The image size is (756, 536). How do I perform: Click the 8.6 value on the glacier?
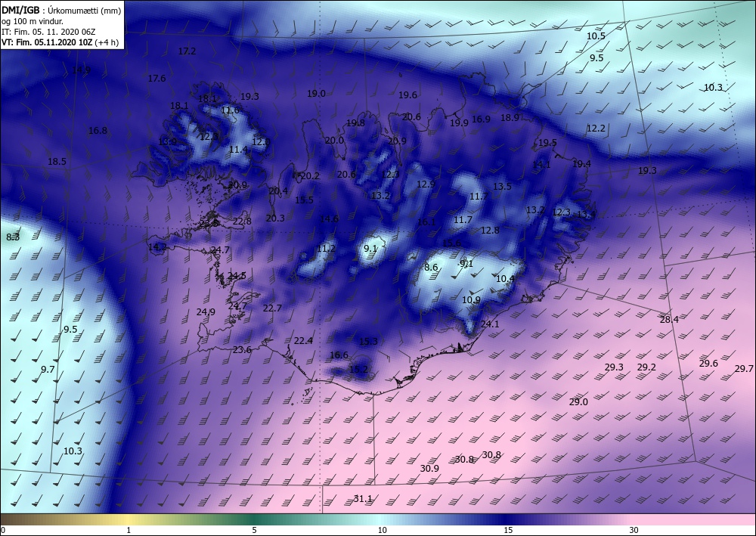(431, 268)
